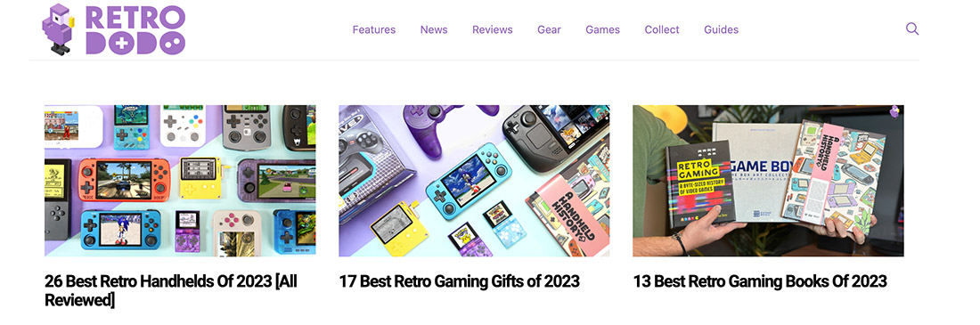980x325 pixels.
Task: Open the Reviews navigation link
Action: 492,29
